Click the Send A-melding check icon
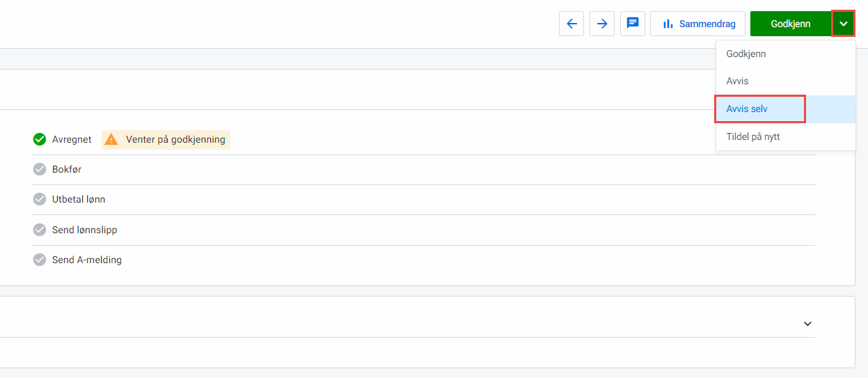Viewport: 868px width, 378px height. [x=40, y=260]
